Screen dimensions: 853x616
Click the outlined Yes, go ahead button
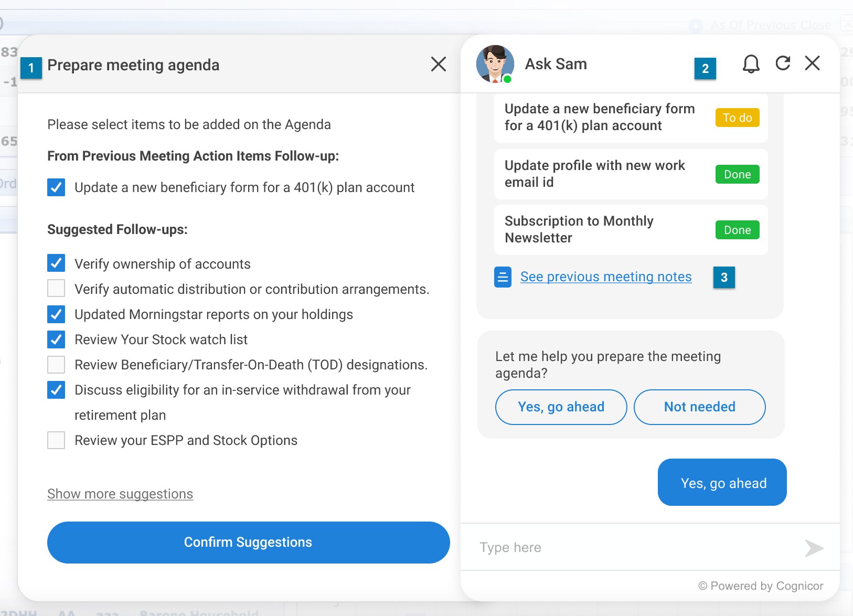[x=561, y=407]
